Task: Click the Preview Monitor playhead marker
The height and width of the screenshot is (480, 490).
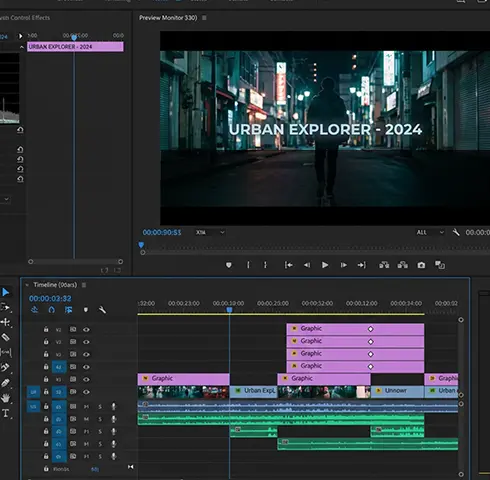Action: click(141, 245)
